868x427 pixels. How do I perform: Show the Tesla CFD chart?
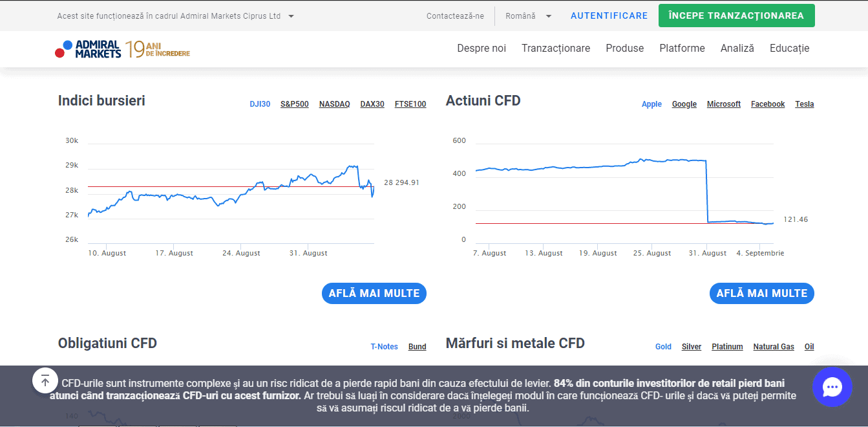(804, 104)
